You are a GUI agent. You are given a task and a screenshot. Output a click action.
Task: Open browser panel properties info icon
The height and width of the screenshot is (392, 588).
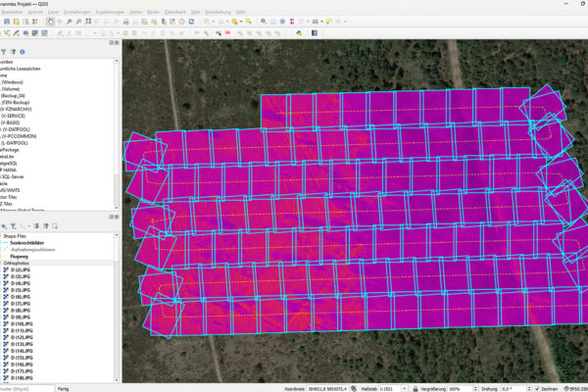click(23, 52)
